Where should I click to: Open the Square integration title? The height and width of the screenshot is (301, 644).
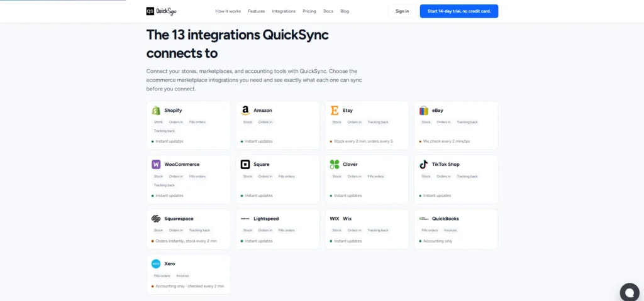(262, 164)
